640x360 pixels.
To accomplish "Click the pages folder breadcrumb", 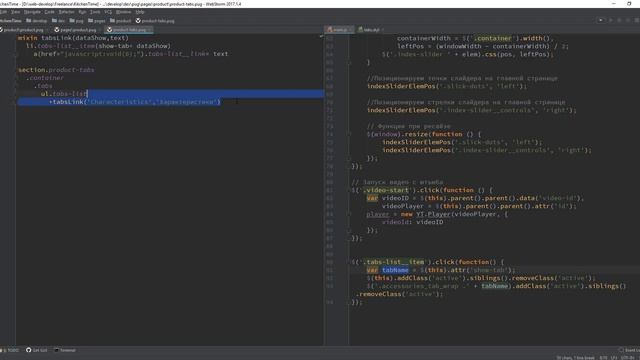I will point(97,20).
